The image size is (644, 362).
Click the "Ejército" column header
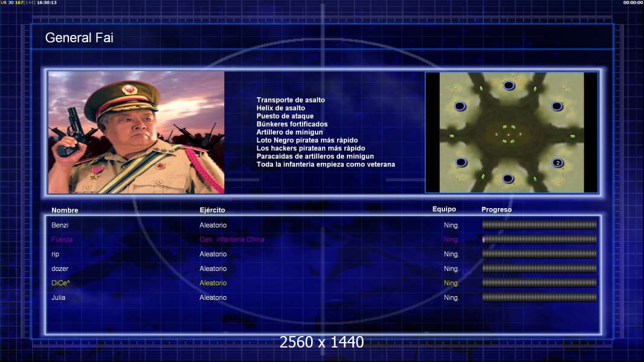click(212, 210)
